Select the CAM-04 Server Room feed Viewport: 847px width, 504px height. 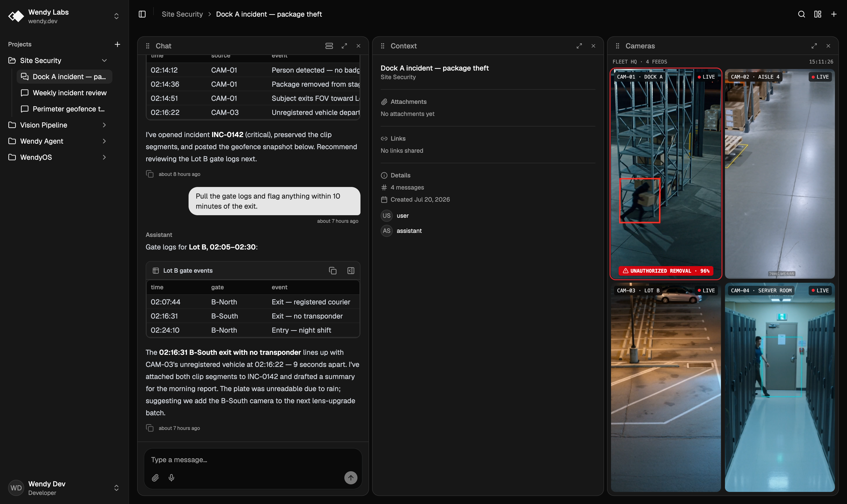(x=780, y=387)
